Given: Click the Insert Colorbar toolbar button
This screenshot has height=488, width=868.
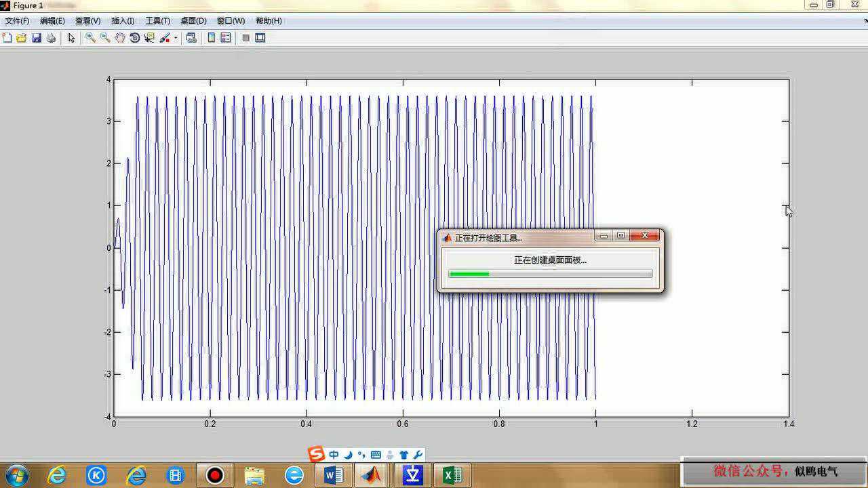Looking at the screenshot, I should (212, 38).
